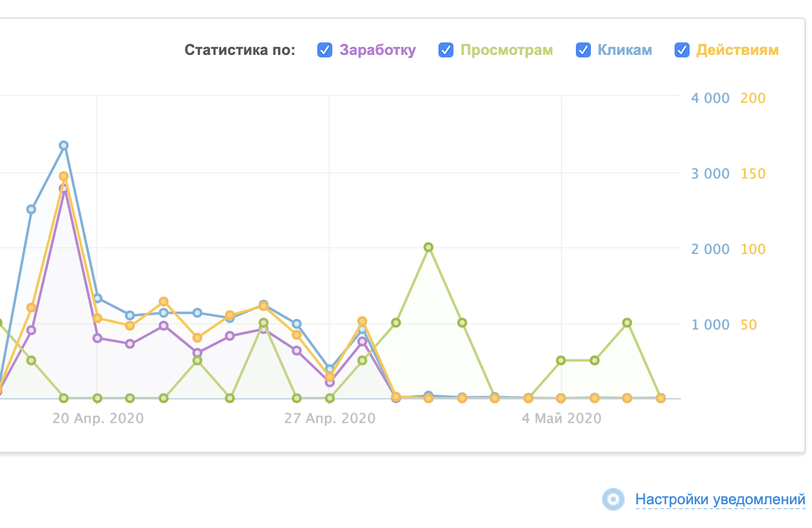Image resolution: width=812 pixels, height=528 pixels.
Task: Click the purple earnings peak point
Action: coord(64,188)
